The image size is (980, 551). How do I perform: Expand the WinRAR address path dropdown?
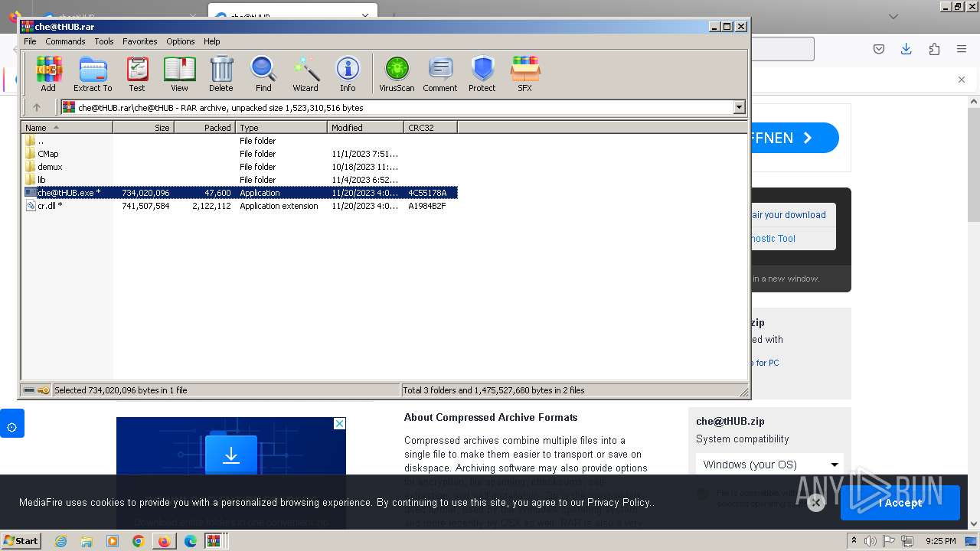coord(740,108)
